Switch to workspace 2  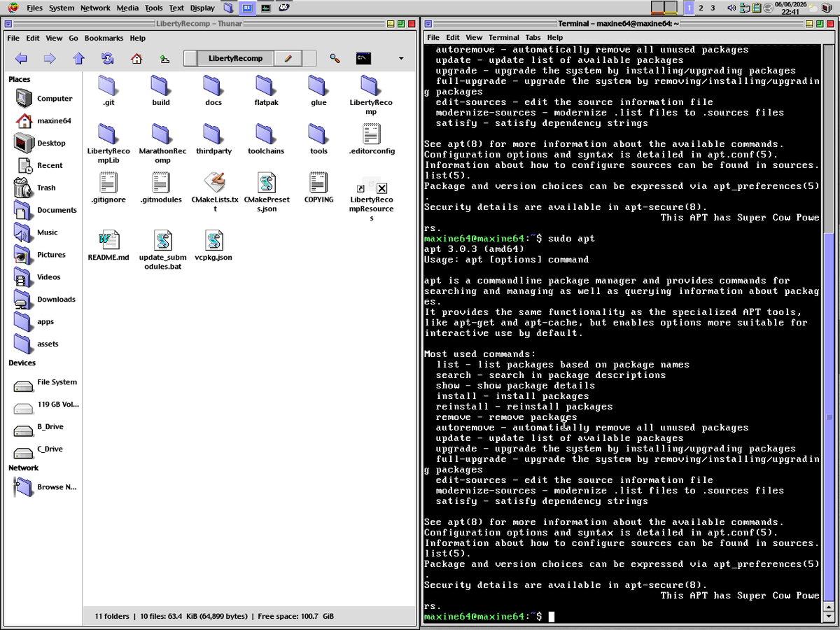pyautogui.click(x=701, y=8)
